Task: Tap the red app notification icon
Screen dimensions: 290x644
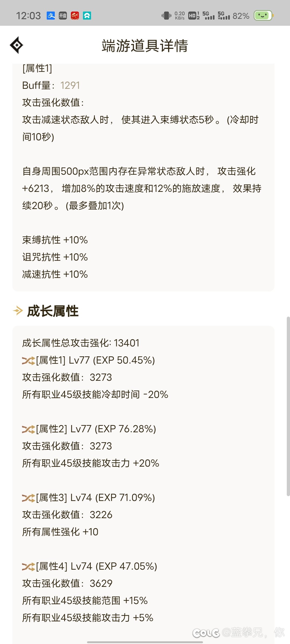Action: coord(75,16)
